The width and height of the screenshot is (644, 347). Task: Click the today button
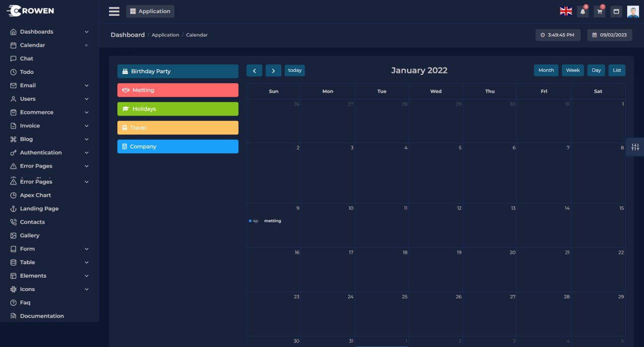pyautogui.click(x=295, y=70)
